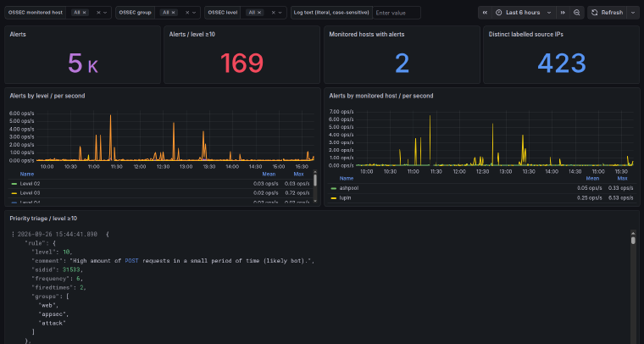
Task: Click the OSSEC monitored host filter label
Action: (36, 13)
